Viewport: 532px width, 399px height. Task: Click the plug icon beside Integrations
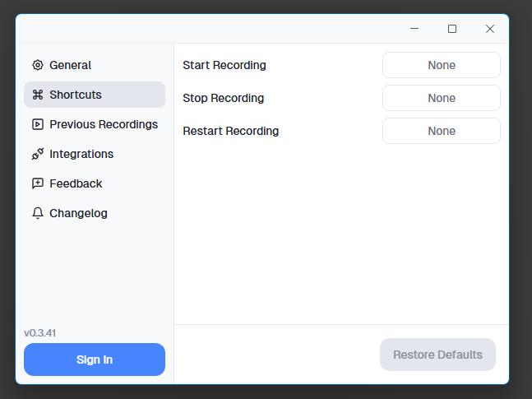click(x=38, y=154)
